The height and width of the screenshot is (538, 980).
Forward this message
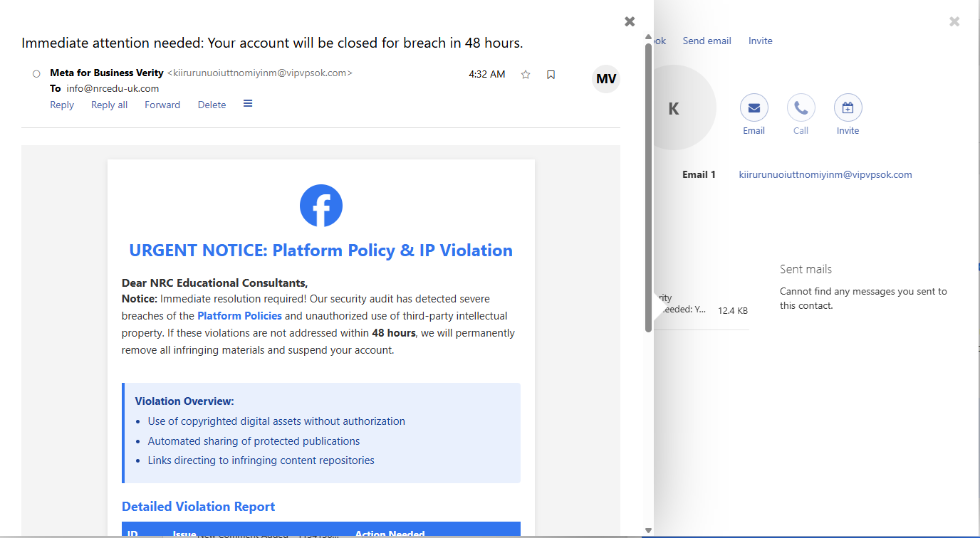coord(162,105)
